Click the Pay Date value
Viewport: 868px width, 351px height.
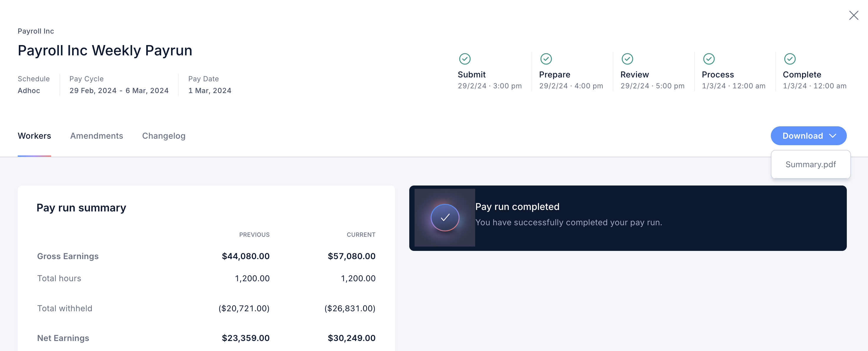[x=210, y=90]
